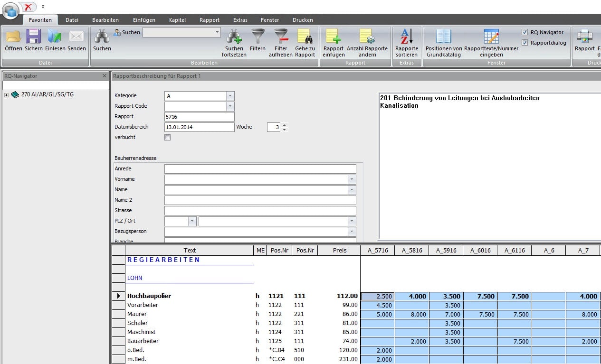Click the Name 2 input field
The image size is (601, 364).
pos(260,200)
